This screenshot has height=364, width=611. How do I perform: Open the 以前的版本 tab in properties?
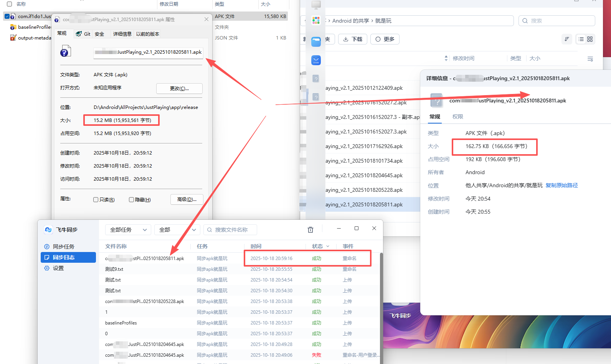(148, 34)
